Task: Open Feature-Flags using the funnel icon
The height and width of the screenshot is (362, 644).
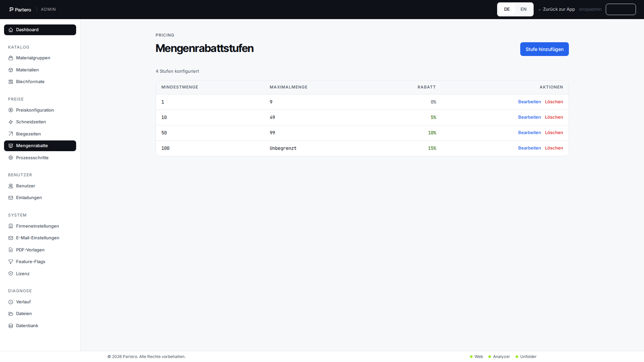Action: [11, 262]
